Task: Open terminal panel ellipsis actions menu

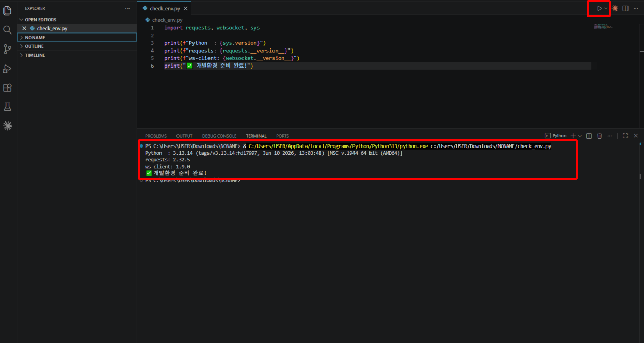Action: [x=609, y=136]
